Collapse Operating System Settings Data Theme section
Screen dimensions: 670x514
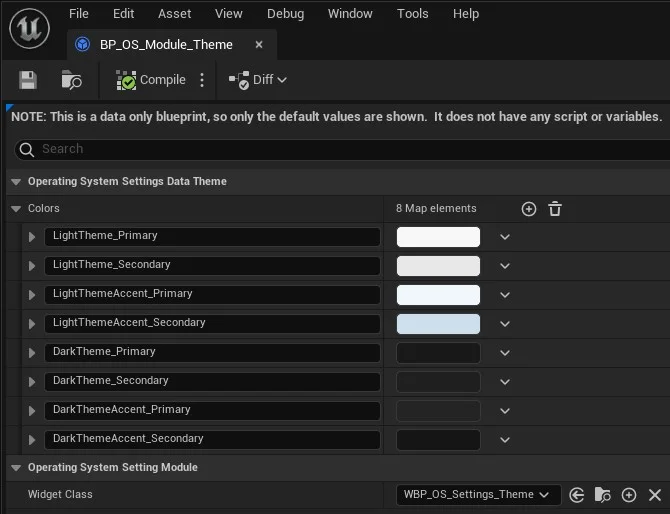click(x=16, y=182)
